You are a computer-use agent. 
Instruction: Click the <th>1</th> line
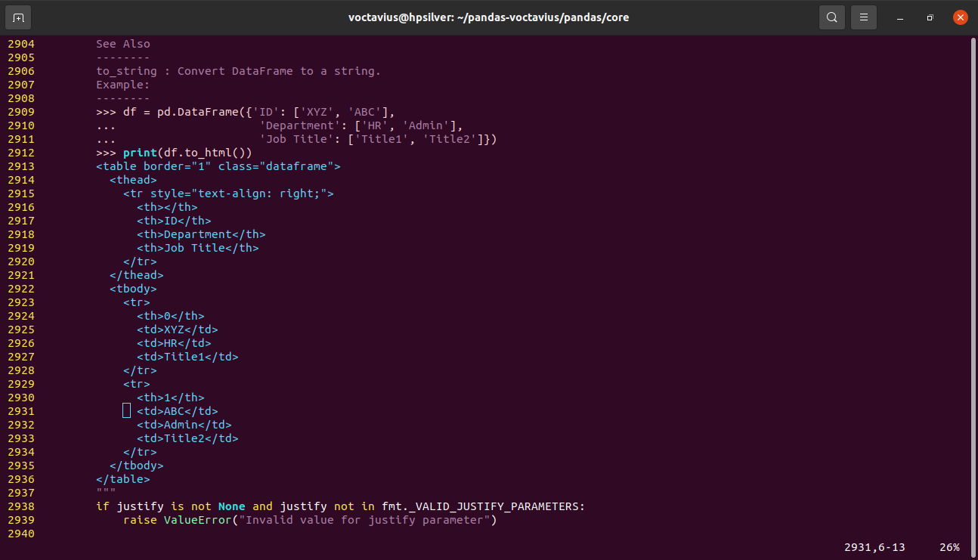[x=171, y=398]
